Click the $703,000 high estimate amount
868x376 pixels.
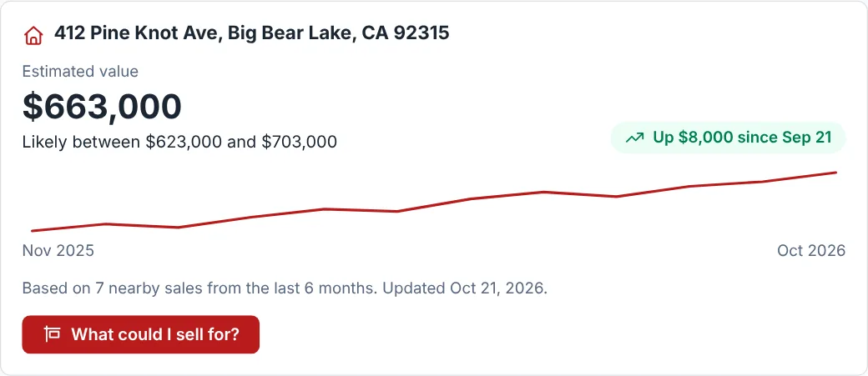(299, 142)
